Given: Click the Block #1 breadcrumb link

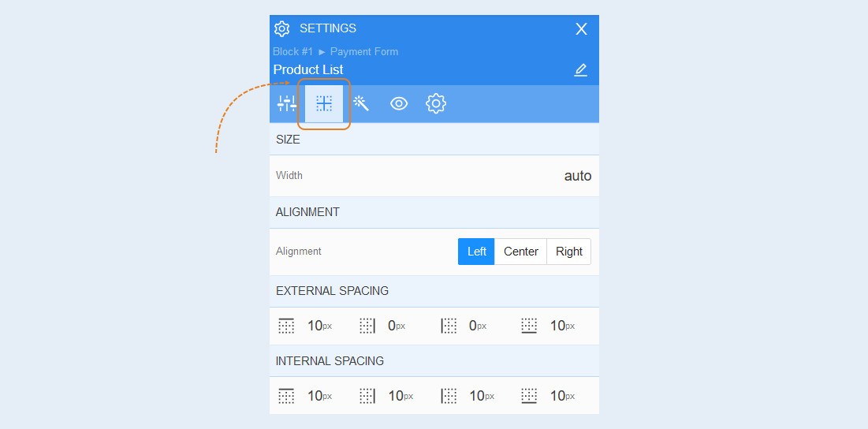Looking at the screenshot, I should pyautogui.click(x=292, y=51).
